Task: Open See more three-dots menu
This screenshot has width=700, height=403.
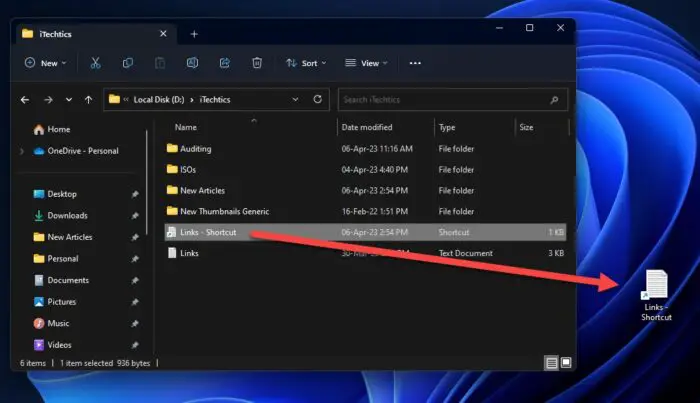Action: (415, 63)
